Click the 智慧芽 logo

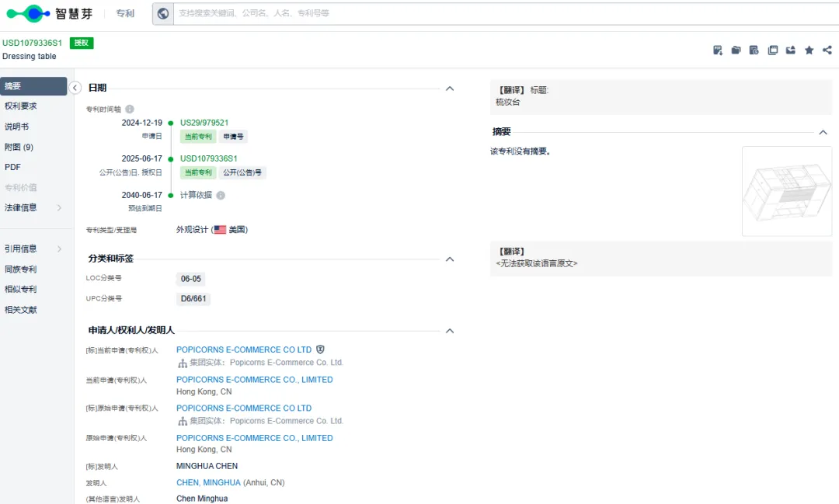(50, 13)
